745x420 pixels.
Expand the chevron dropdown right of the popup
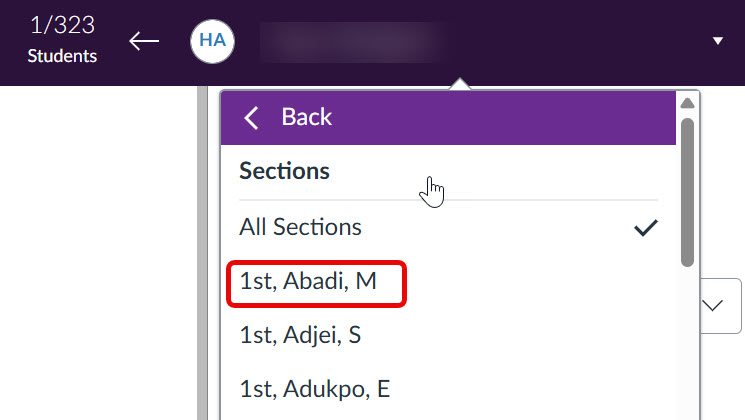tap(712, 305)
